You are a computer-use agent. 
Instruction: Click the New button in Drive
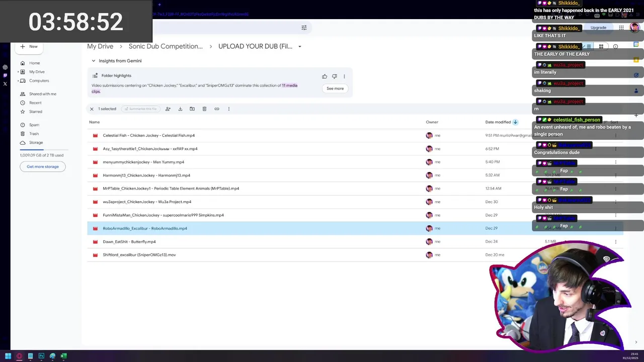(x=29, y=46)
